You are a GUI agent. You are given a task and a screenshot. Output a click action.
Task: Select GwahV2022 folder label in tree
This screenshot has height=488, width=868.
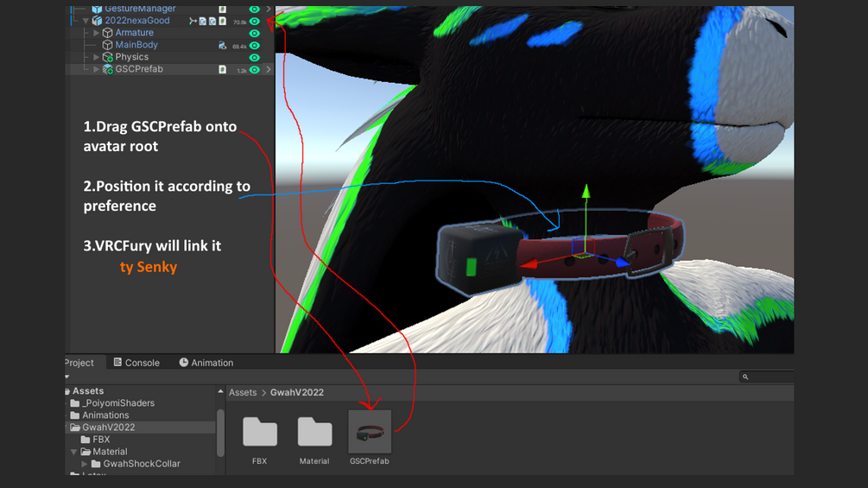click(x=109, y=428)
